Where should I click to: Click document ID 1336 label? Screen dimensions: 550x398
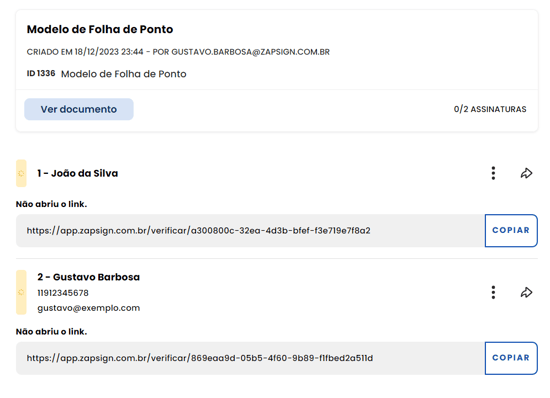[x=41, y=73]
